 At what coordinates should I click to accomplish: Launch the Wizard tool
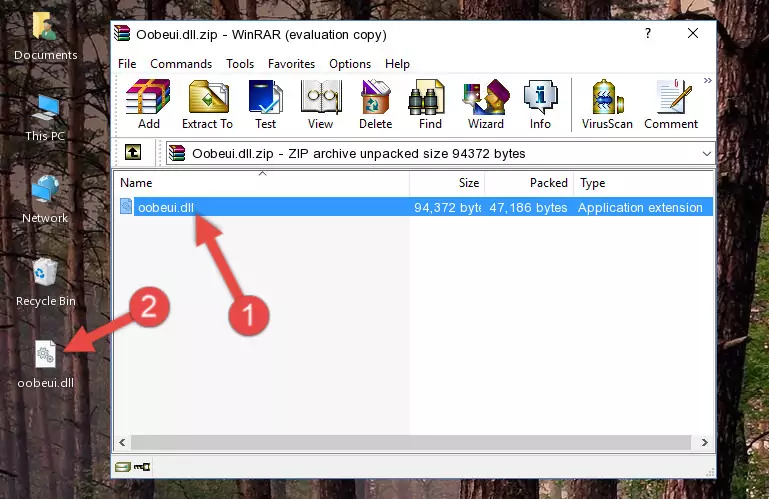(486, 105)
